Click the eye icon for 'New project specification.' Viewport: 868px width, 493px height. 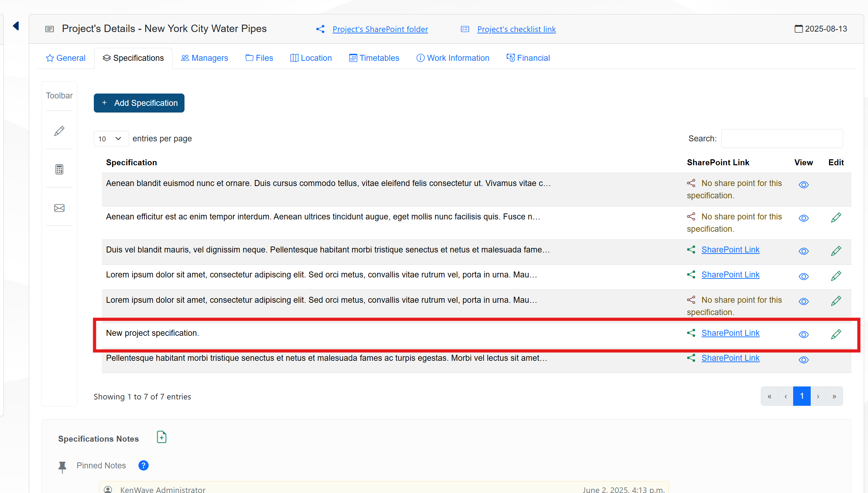803,334
